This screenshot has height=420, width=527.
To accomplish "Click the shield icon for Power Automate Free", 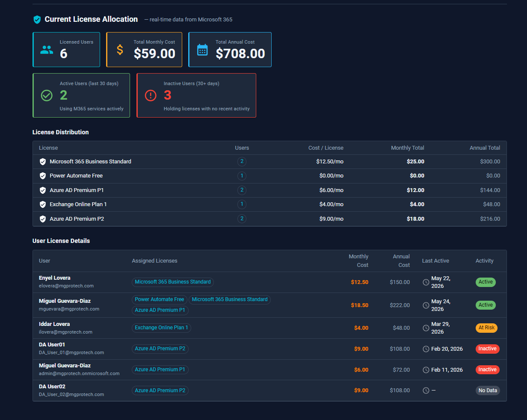I will 43,176.
